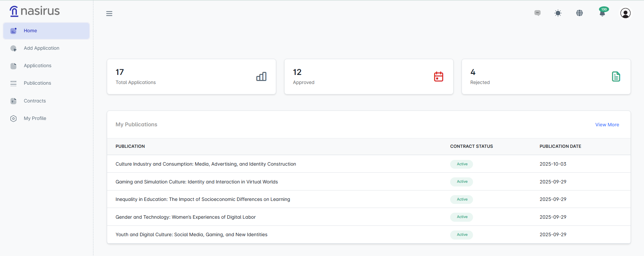Navigate to the Applications page
Screen dimensions: 644x256
pos(37,66)
